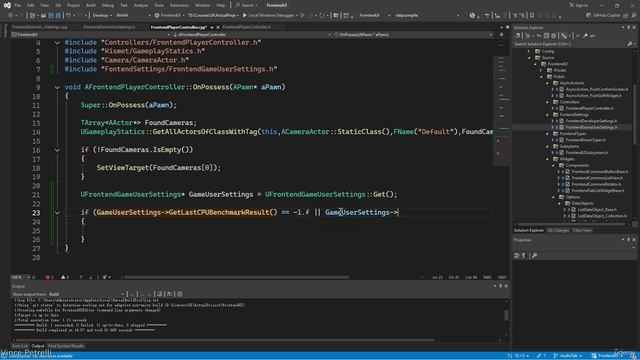Select FrontendPlayerController.h in Solution Explorer
The image size is (640, 360).
[x=589, y=109]
